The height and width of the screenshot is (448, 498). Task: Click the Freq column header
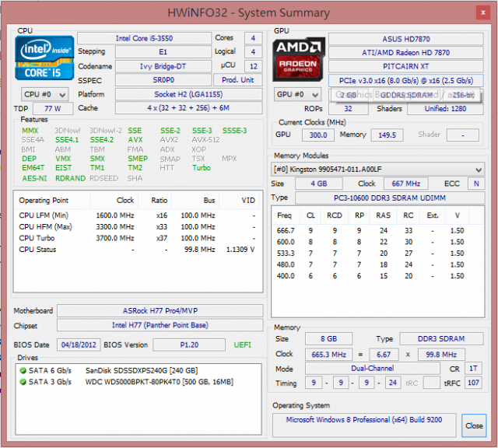point(286,215)
